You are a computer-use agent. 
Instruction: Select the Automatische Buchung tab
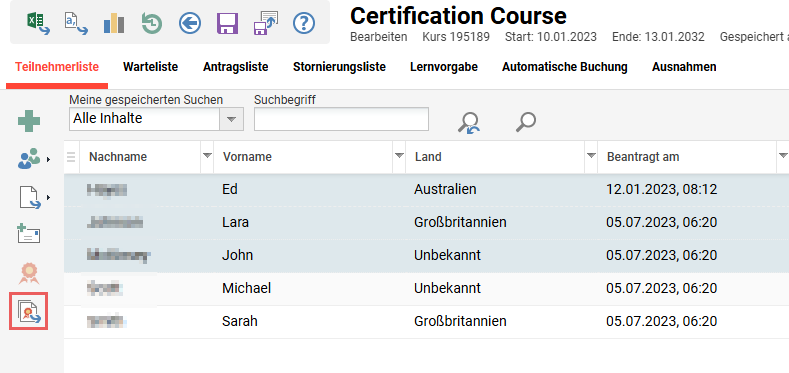tap(565, 67)
